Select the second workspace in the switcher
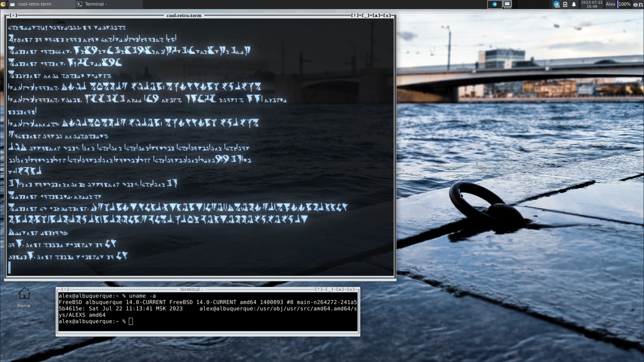This screenshot has width=644, height=362. click(507, 4)
